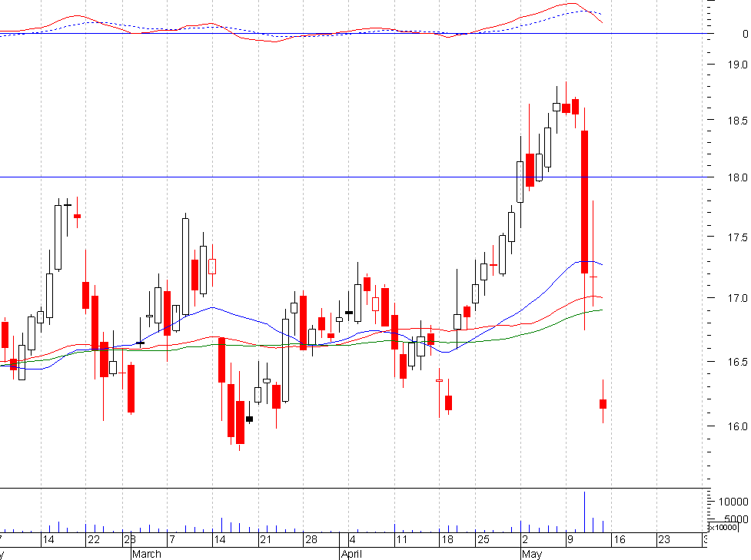
Task: Click the 21 date label
Action: (265, 540)
